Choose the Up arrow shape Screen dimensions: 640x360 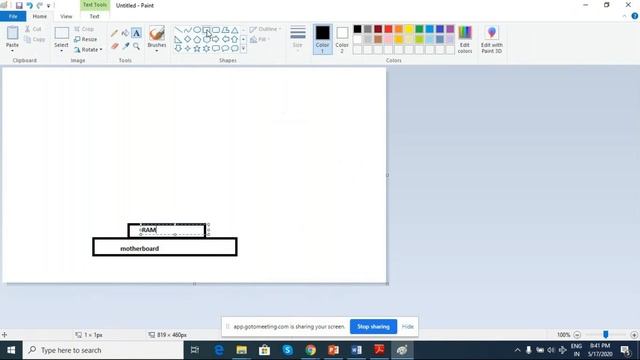235,39
